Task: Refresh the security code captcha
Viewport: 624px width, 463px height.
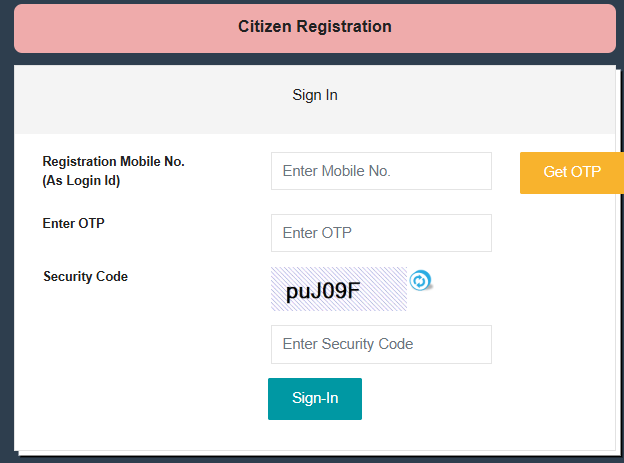Action: (421, 281)
